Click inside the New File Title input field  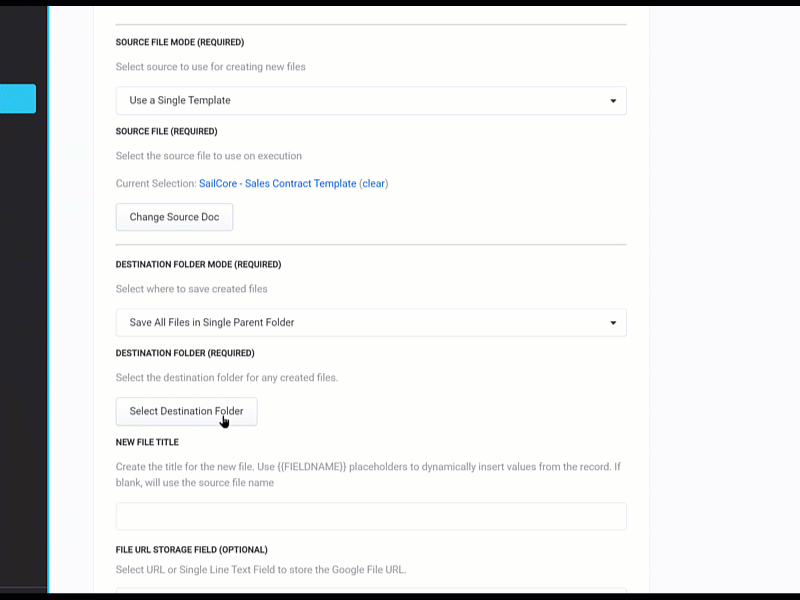[370, 516]
